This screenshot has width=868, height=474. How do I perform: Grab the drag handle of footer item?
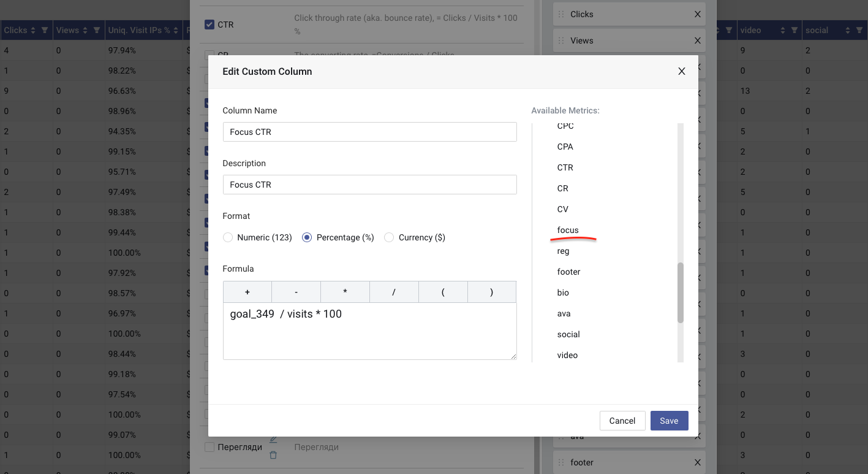click(x=560, y=462)
